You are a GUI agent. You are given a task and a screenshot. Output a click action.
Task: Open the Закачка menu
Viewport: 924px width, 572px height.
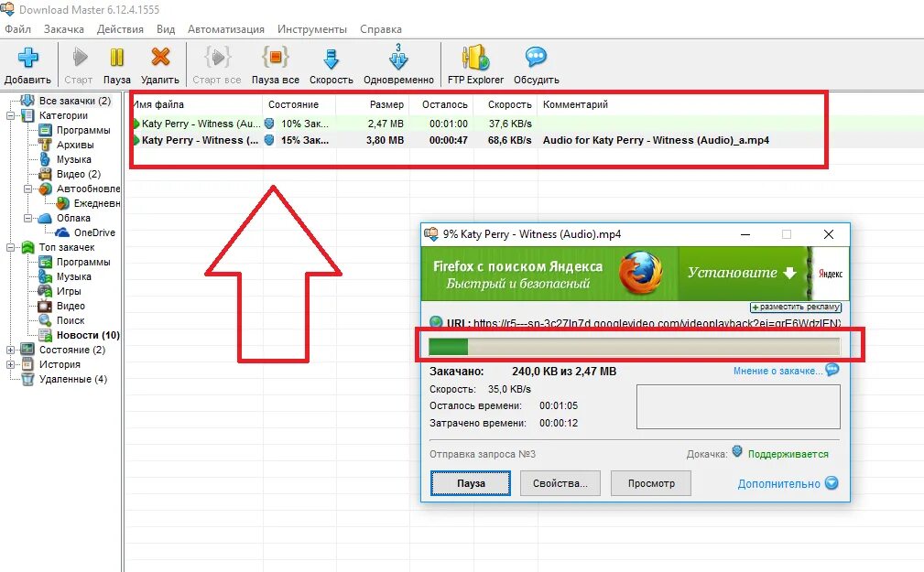63,29
